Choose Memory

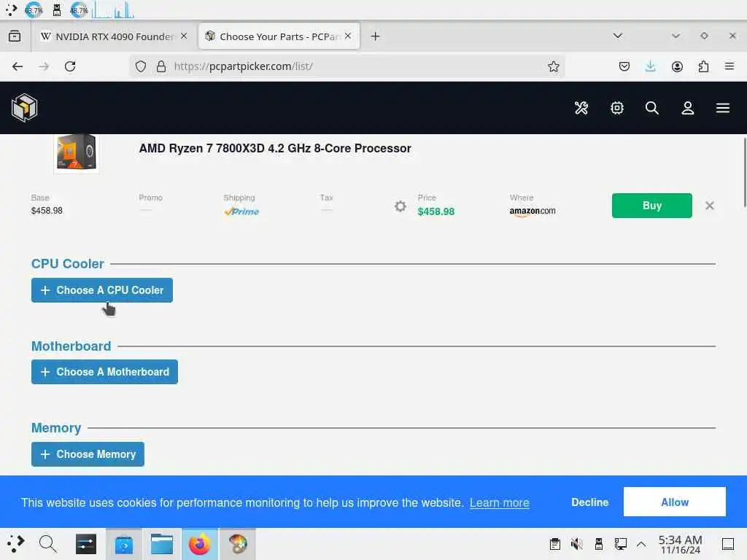(x=88, y=454)
